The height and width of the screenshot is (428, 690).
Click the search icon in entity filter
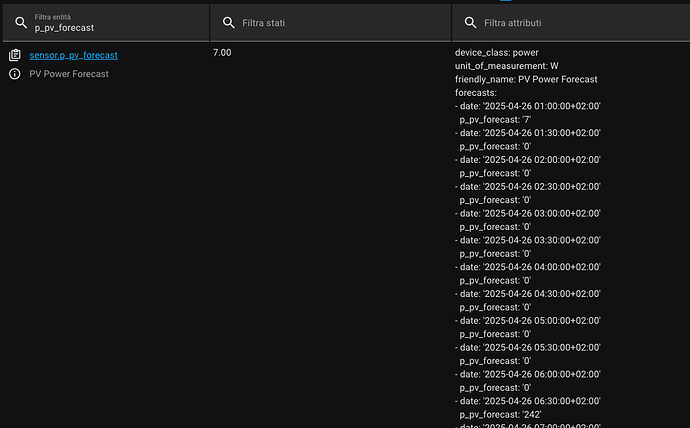click(x=21, y=22)
